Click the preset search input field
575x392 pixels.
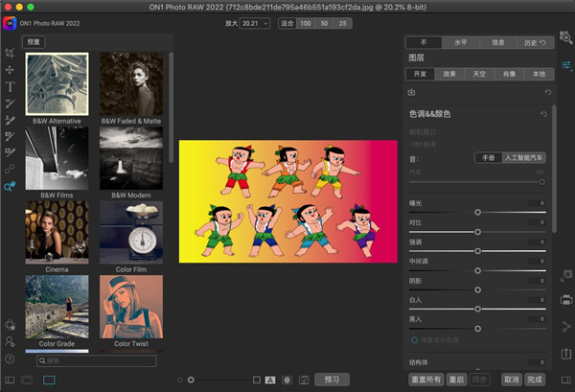tap(97, 360)
